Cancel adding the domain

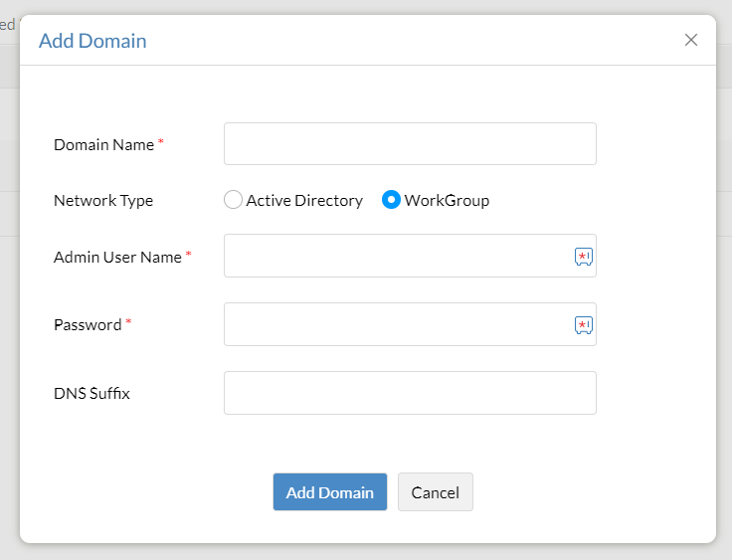[436, 492]
